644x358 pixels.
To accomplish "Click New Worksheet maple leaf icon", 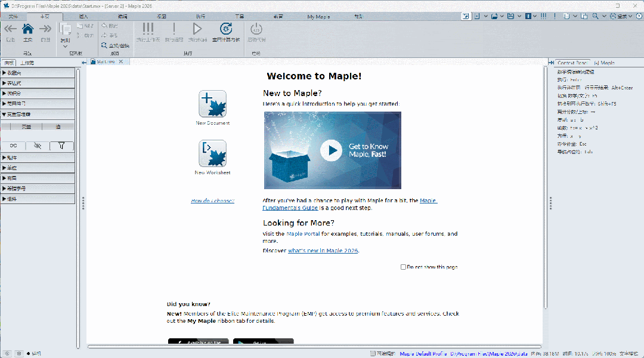I will tap(212, 153).
